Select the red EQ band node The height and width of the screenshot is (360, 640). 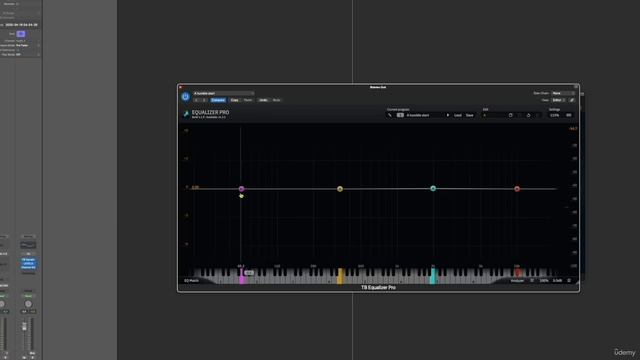(517, 189)
